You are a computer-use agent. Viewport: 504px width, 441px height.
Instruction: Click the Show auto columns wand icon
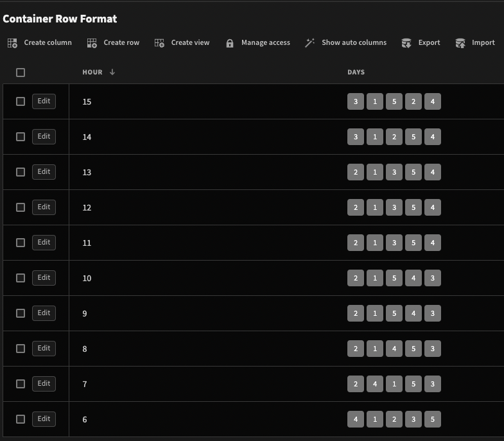click(310, 43)
